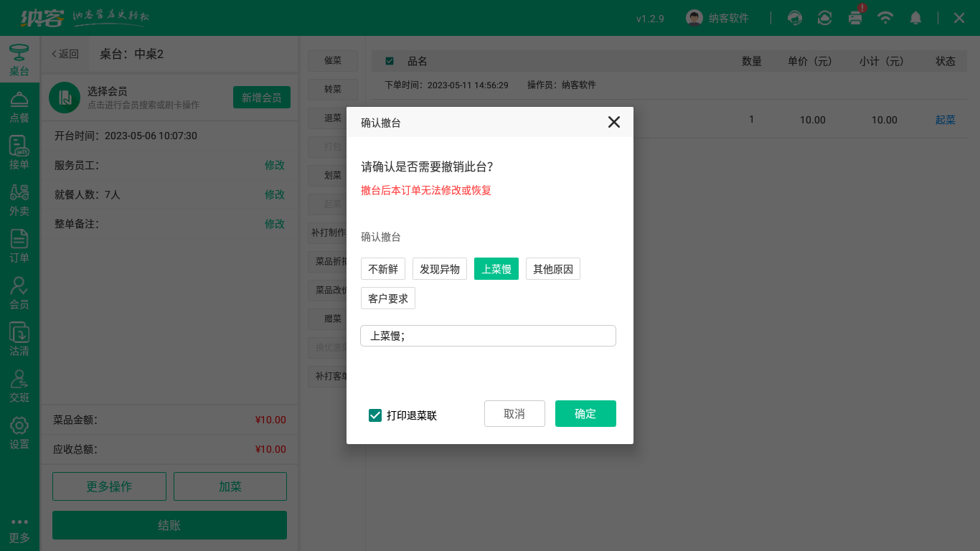Toggle the select-all checkbox beside 品名
The width and height of the screenshot is (980, 551).
coord(390,61)
